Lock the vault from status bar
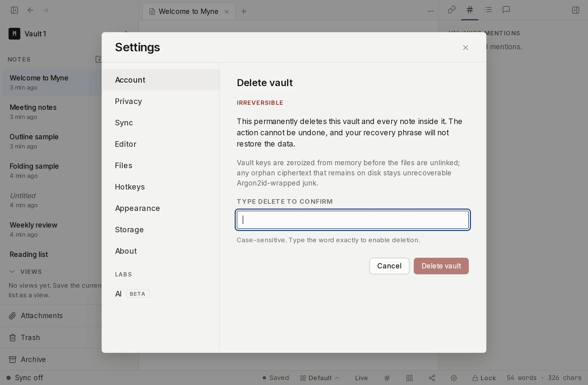The height and width of the screenshot is (385, 588). coord(484,378)
